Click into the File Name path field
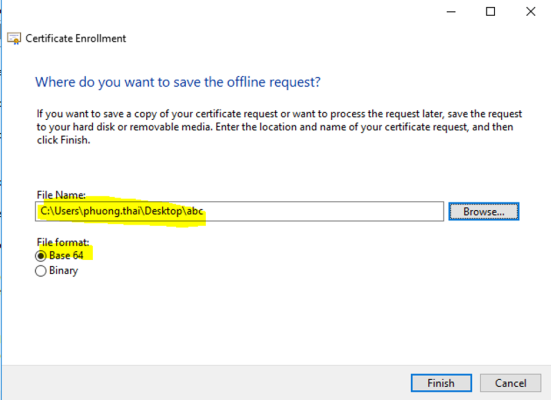Image resolution: width=551 pixels, height=400 pixels. click(x=239, y=211)
